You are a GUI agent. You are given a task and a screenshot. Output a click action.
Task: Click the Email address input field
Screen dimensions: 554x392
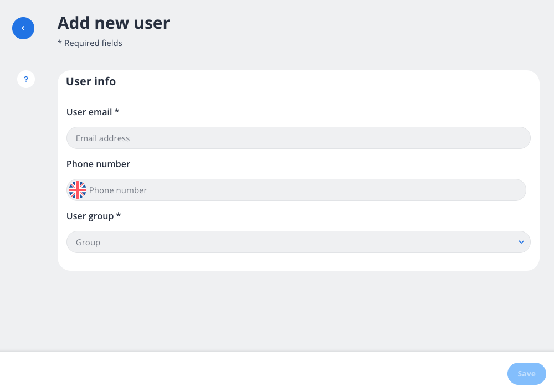[x=299, y=138]
